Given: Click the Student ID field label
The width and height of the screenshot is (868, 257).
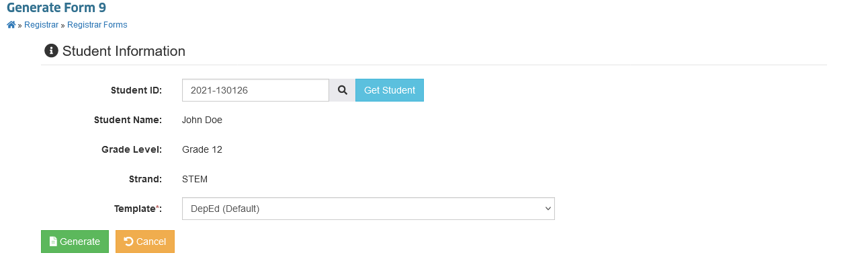Looking at the screenshot, I should coord(136,90).
